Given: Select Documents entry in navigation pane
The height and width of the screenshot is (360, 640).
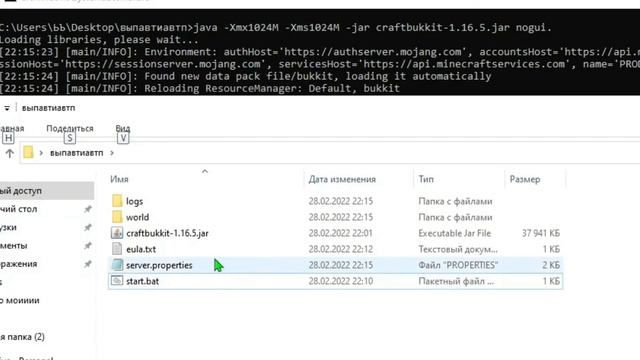Looking at the screenshot, I should click(13, 246).
